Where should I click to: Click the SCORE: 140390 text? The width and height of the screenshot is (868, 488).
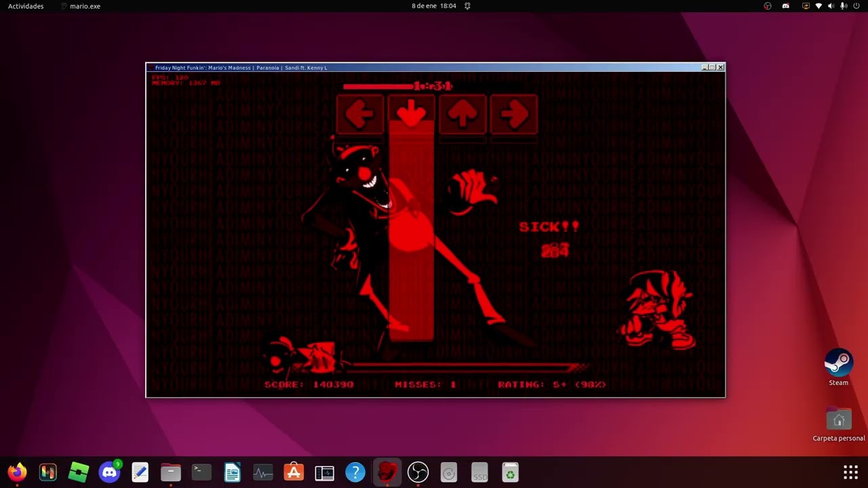309,384
